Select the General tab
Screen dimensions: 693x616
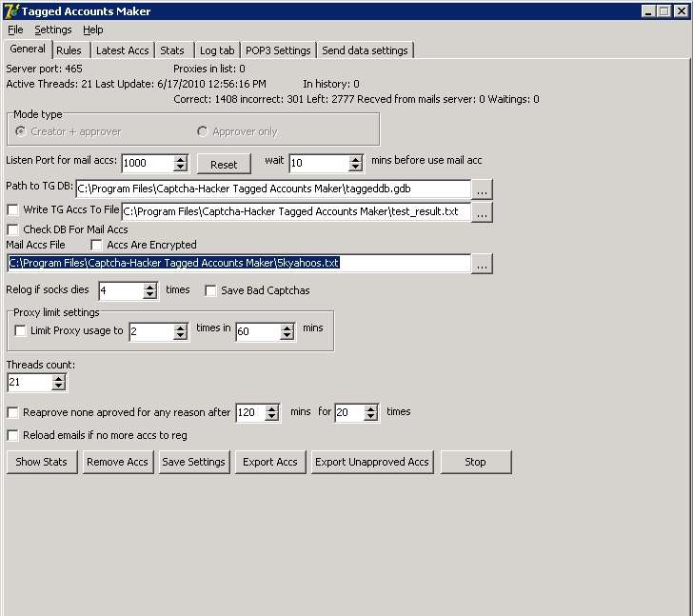coord(28,50)
